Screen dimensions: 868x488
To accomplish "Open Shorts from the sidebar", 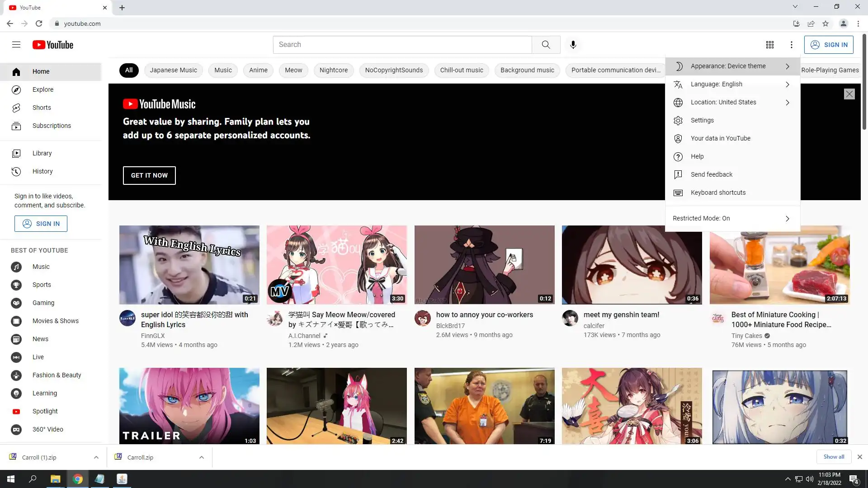I will [42, 108].
